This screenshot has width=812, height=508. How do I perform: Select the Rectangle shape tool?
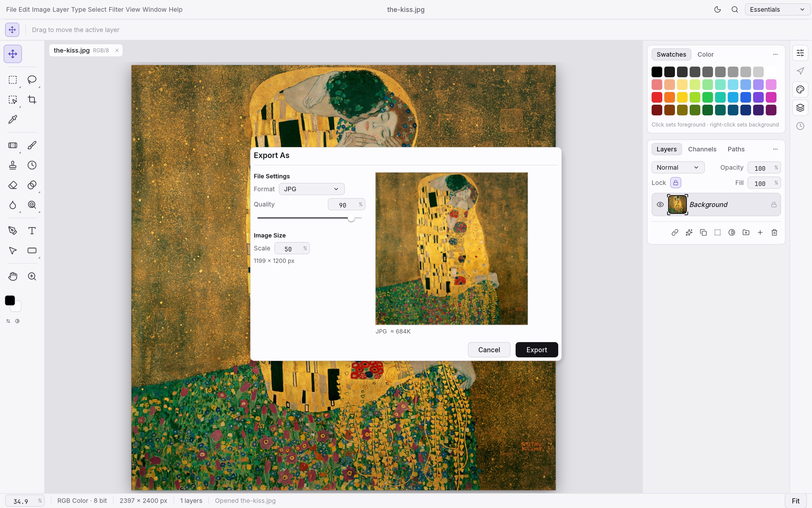(x=32, y=251)
